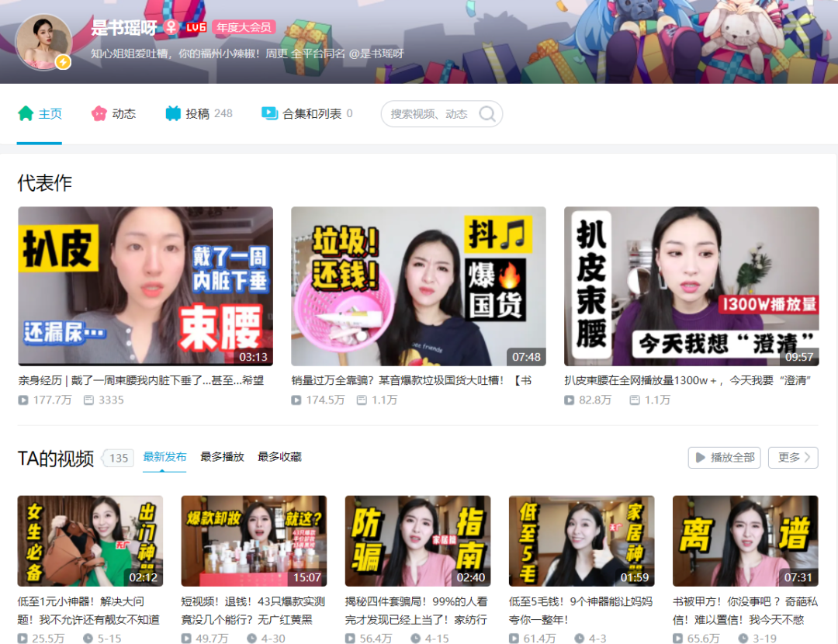Screen dimensions: 838x644
Task: Click the pink female gender icon
Action: pos(171,26)
